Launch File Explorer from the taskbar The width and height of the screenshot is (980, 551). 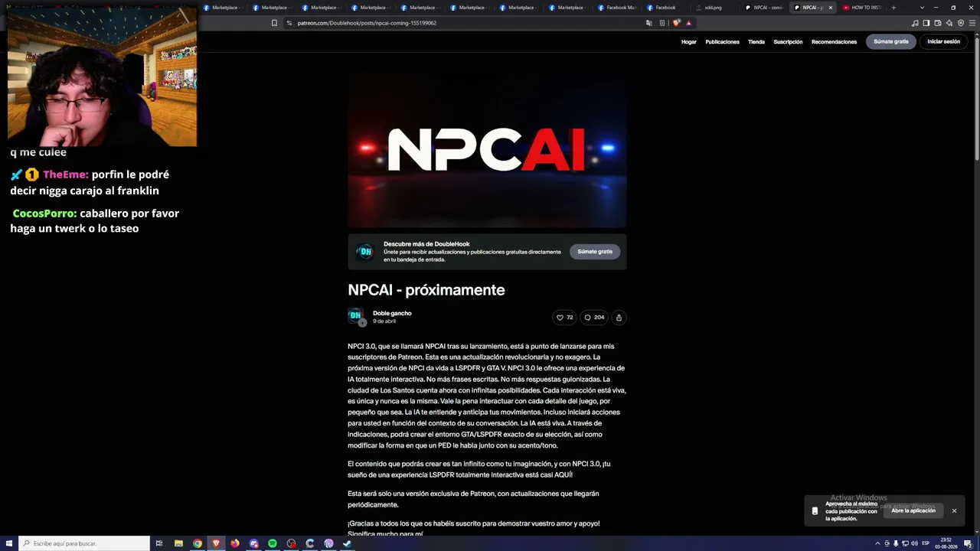click(178, 543)
